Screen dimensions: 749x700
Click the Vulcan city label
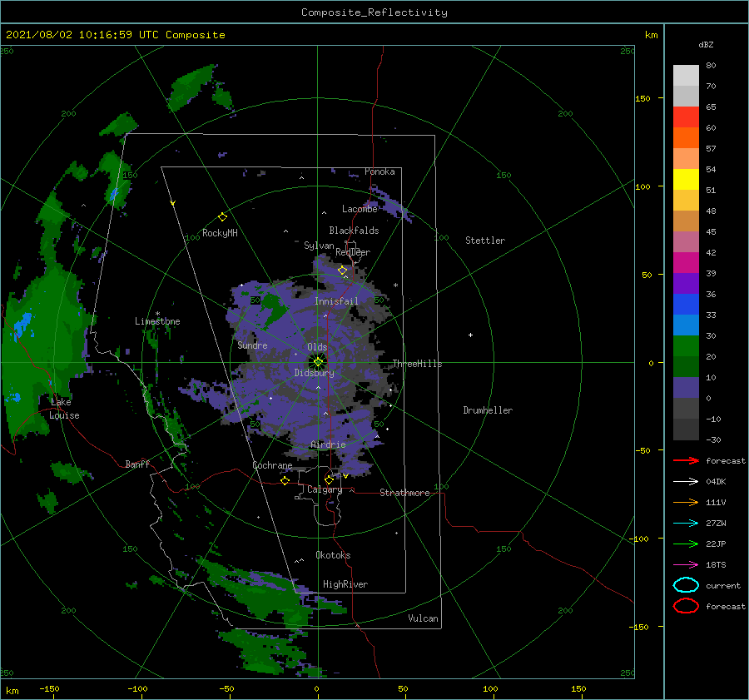tap(424, 618)
